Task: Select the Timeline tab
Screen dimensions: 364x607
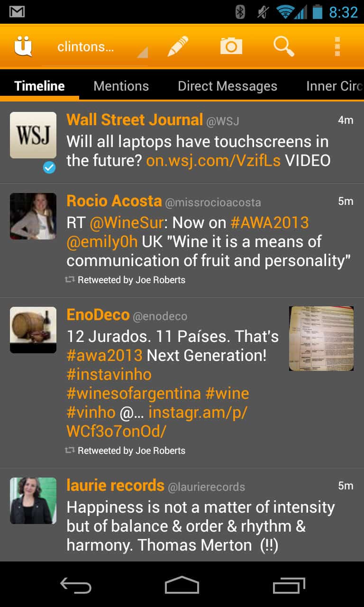Action: [x=39, y=86]
